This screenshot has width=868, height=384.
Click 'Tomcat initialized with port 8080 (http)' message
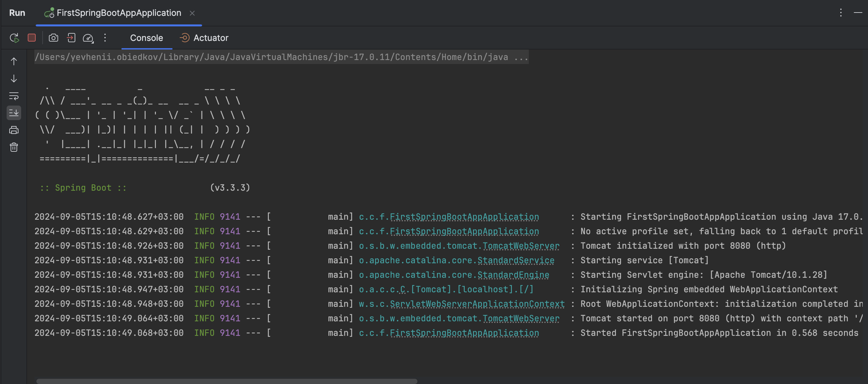coord(683,246)
